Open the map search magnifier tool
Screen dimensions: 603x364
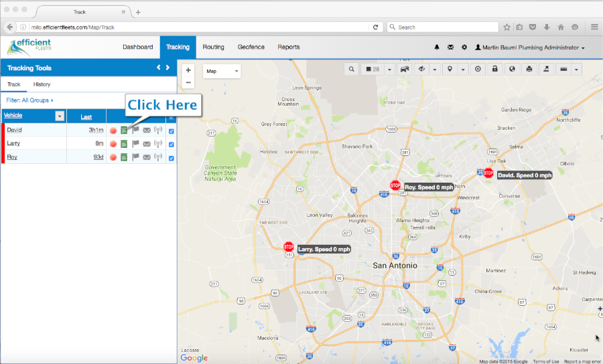coord(351,70)
